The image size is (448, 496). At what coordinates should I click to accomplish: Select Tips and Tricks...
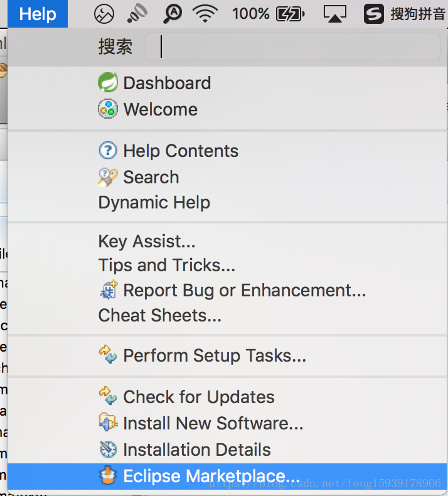click(227, 265)
